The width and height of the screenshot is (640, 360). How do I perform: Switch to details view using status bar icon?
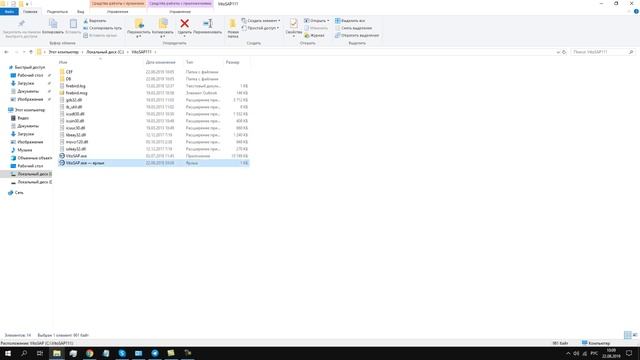pyautogui.click(x=627, y=335)
